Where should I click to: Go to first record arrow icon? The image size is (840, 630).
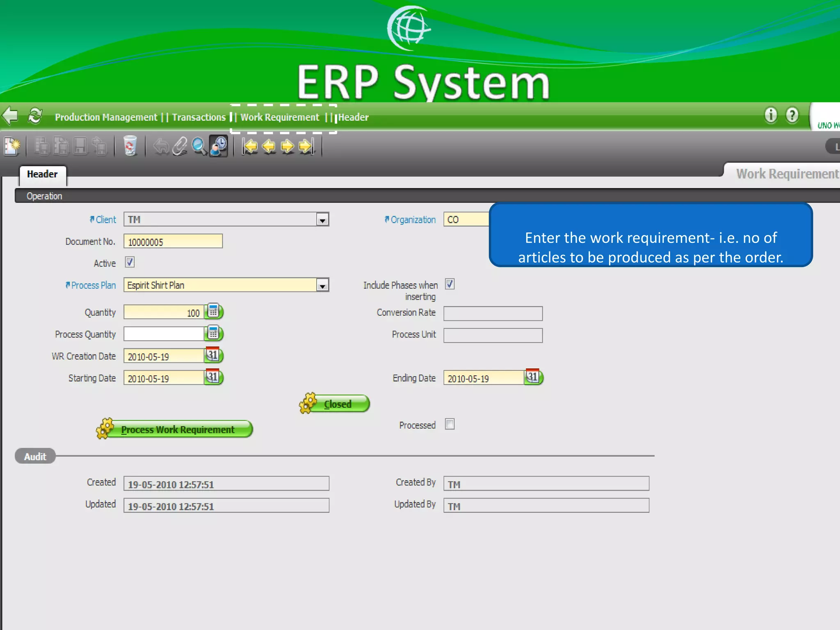pos(250,146)
